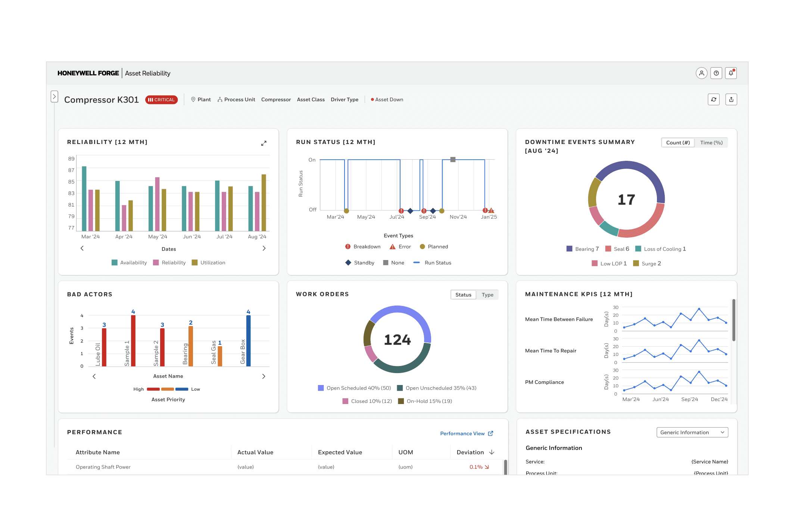Click the Plant location link
Viewport: 801px width, 532px height.
201,100
